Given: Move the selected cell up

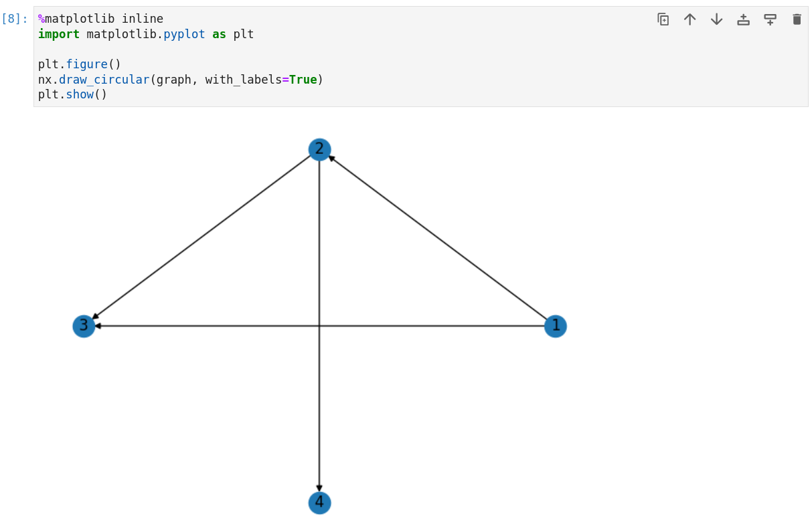Looking at the screenshot, I should (689, 19).
